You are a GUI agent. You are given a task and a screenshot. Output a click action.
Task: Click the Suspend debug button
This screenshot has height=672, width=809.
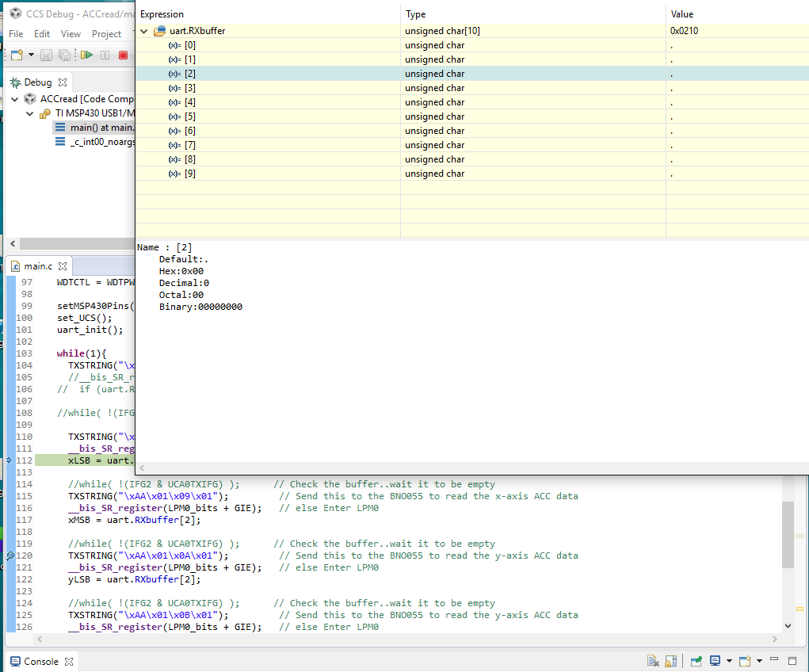105,55
